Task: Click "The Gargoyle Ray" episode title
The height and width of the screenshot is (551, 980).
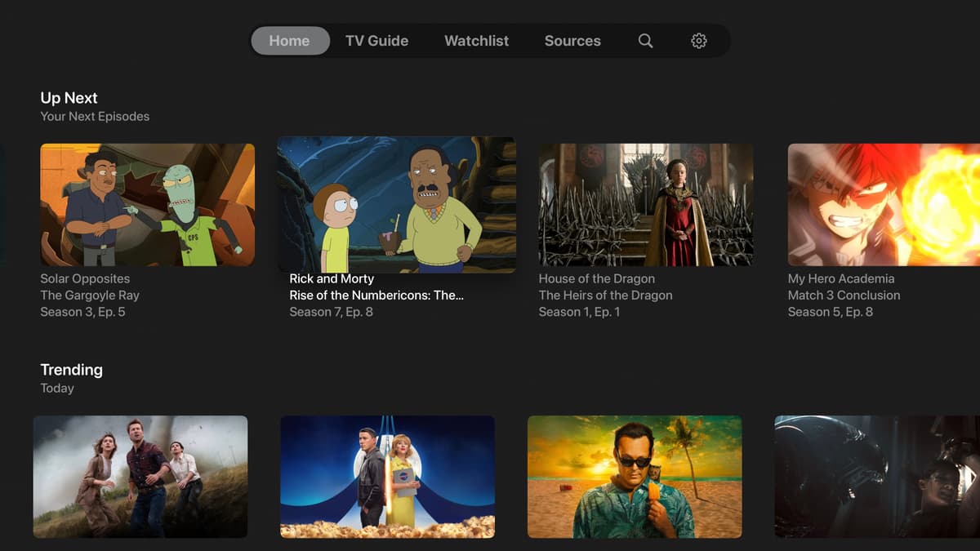Action: 90,295
